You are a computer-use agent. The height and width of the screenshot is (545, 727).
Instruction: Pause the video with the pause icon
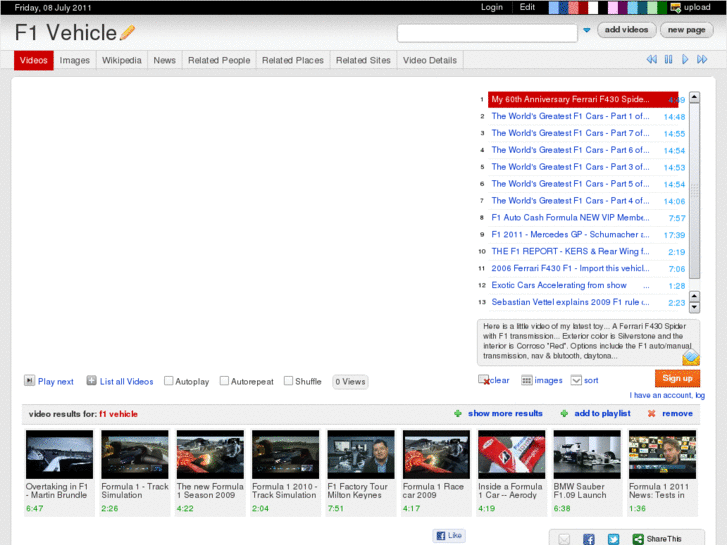tap(668, 59)
